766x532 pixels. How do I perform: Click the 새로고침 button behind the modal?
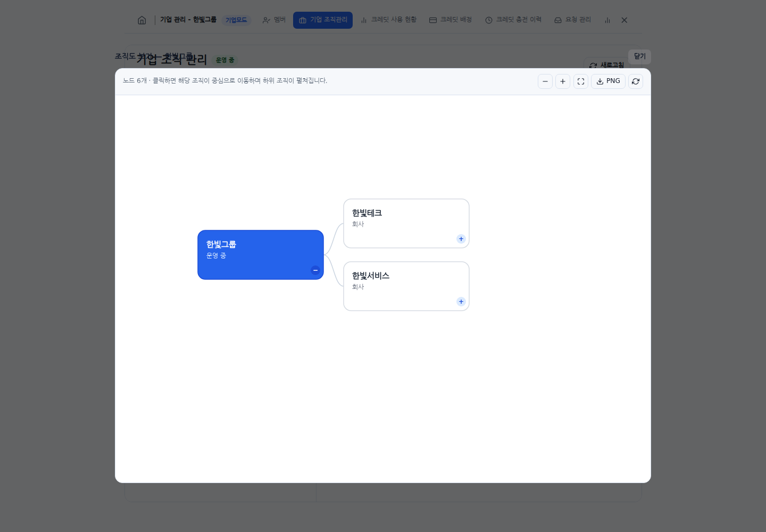click(x=606, y=65)
